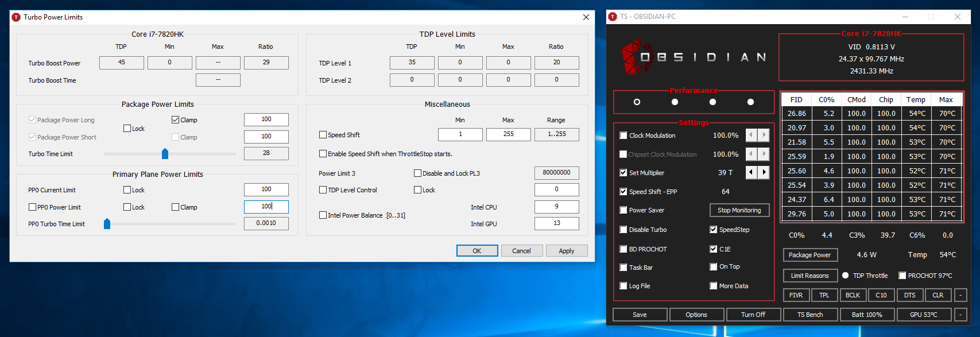Check the More Data box
The width and height of the screenshot is (980, 337).
point(714,286)
